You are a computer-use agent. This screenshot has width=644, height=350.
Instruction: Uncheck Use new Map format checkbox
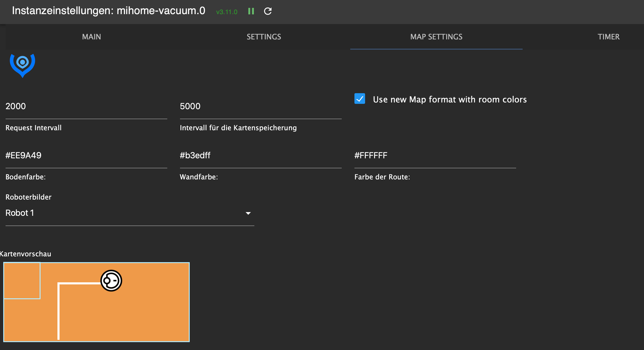(360, 99)
